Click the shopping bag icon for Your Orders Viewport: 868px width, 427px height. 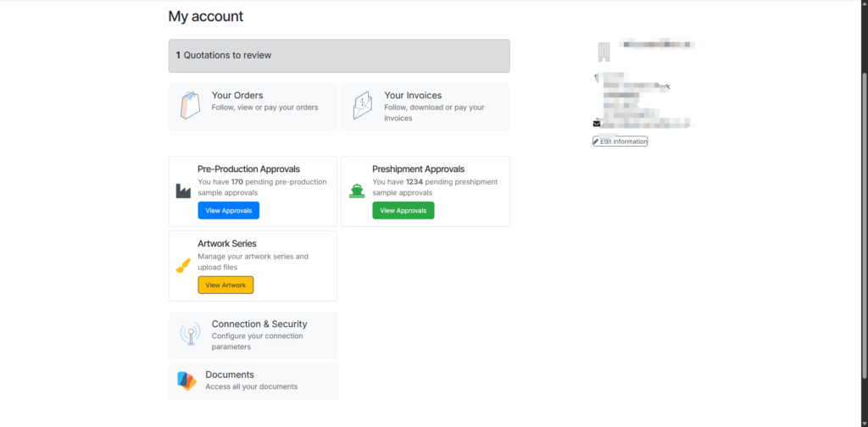[x=190, y=106]
